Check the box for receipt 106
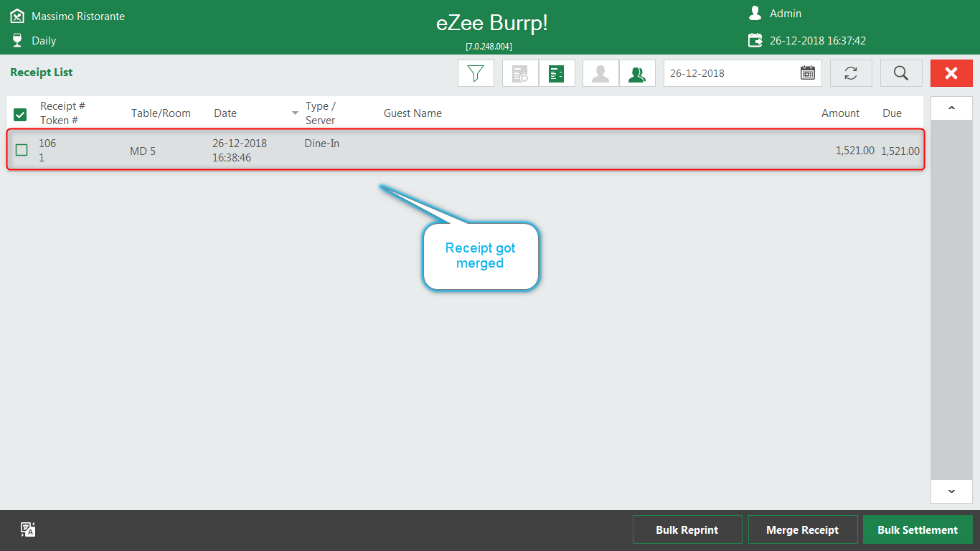This screenshot has height=551, width=980. tap(22, 150)
